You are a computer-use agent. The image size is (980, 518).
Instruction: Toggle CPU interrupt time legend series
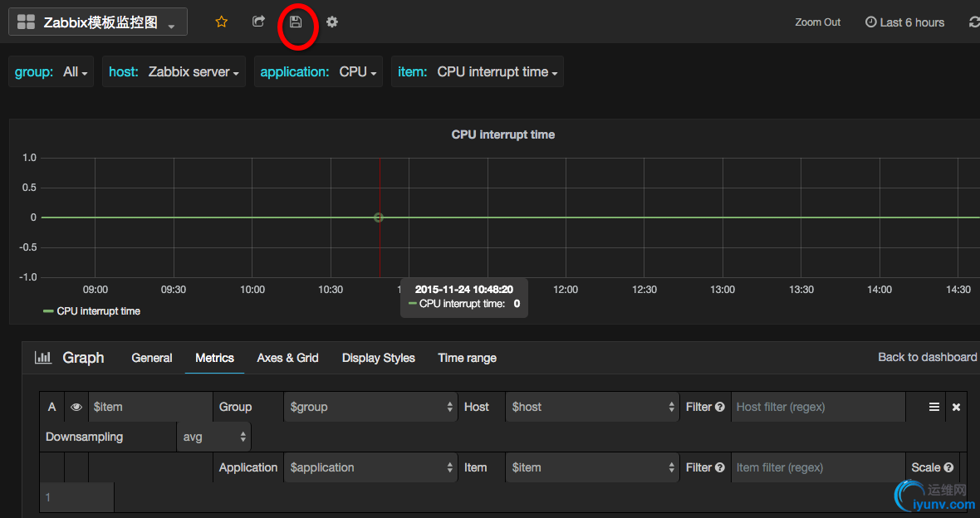pyautogui.click(x=98, y=311)
